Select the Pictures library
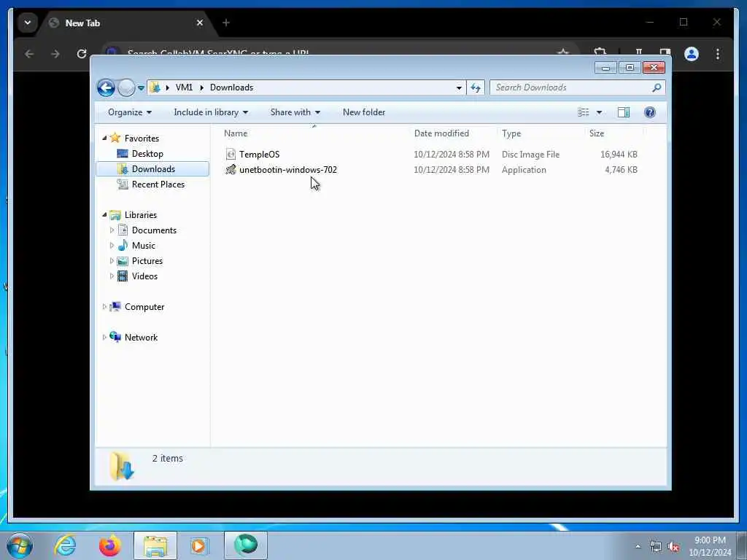Image resolution: width=747 pixels, height=560 pixels. tap(147, 261)
